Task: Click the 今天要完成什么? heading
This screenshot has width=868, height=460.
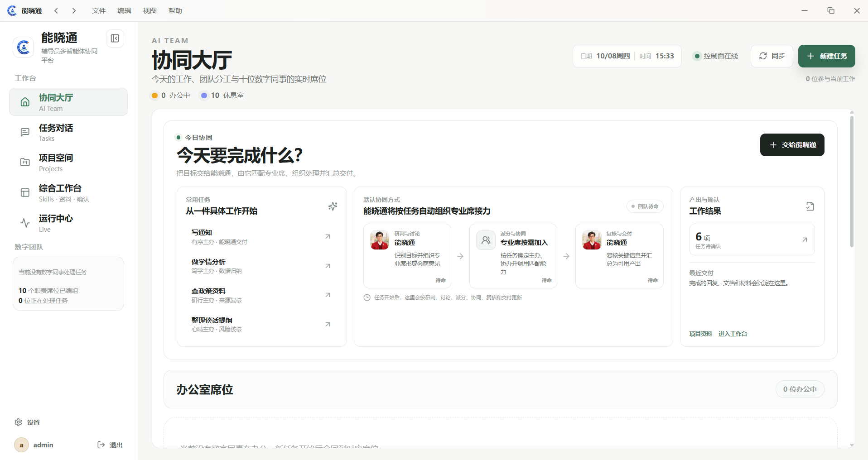Action: click(239, 155)
